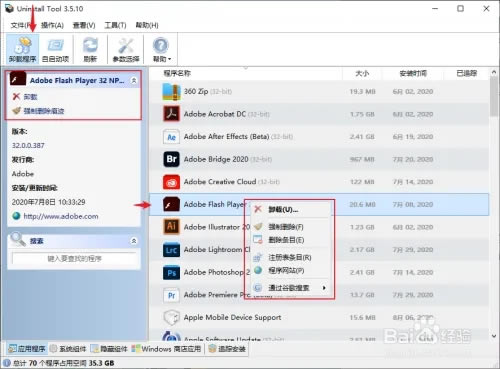Click the status bar info icon

click(6, 363)
